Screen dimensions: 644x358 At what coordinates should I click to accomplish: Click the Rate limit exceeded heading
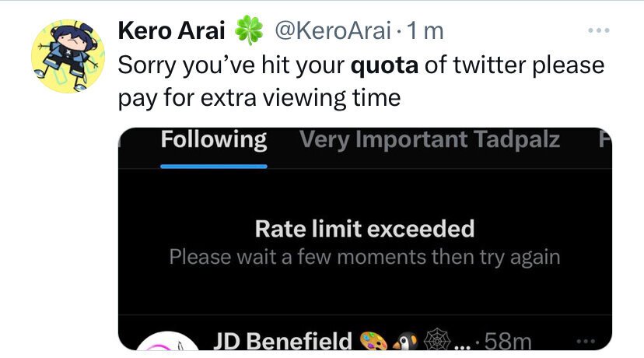[x=365, y=229]
